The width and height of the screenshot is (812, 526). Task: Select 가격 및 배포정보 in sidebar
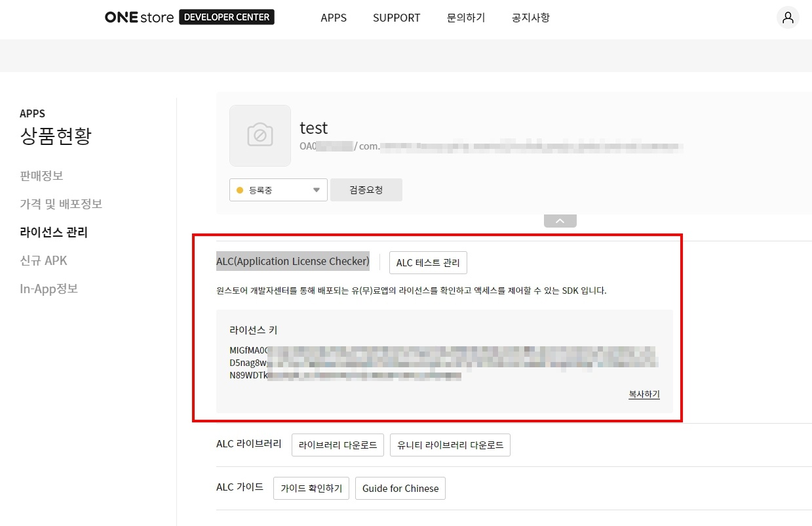point(61,204)
